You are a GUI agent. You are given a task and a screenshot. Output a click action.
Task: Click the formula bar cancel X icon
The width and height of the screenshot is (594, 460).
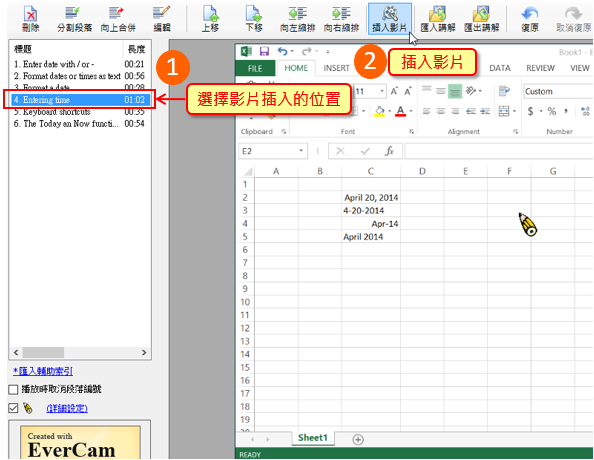pos(340,151)
